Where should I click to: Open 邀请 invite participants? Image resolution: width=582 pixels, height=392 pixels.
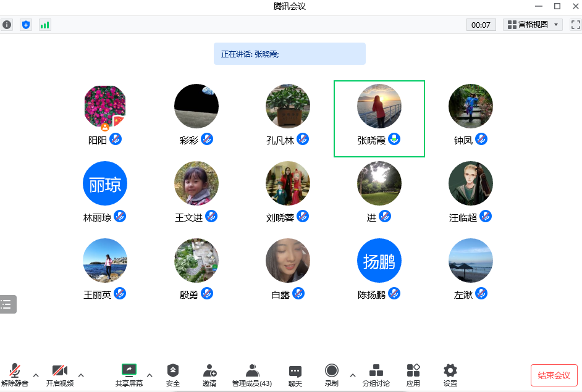pyautogui.click(x=209, y=375)
